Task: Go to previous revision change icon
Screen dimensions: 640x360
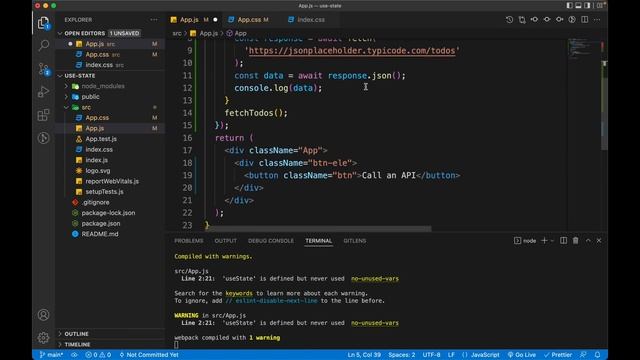Action: 534,20
